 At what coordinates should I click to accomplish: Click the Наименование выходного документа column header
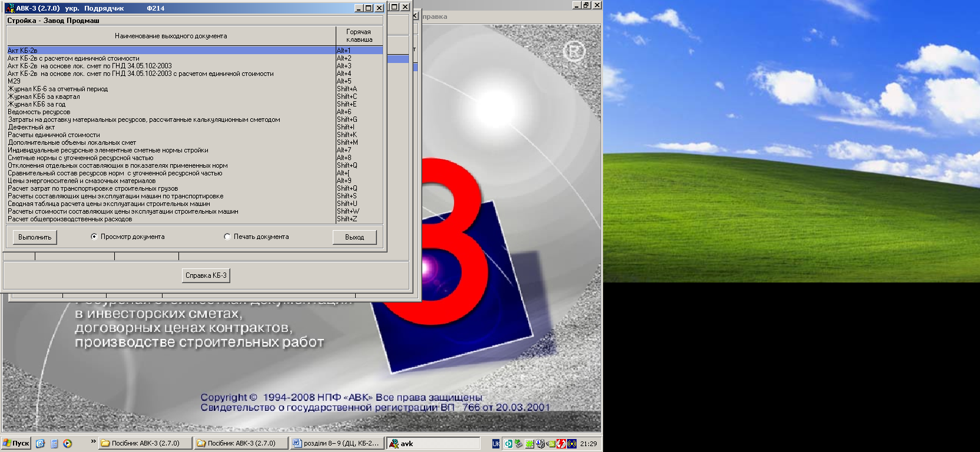(x=171, y=36)
